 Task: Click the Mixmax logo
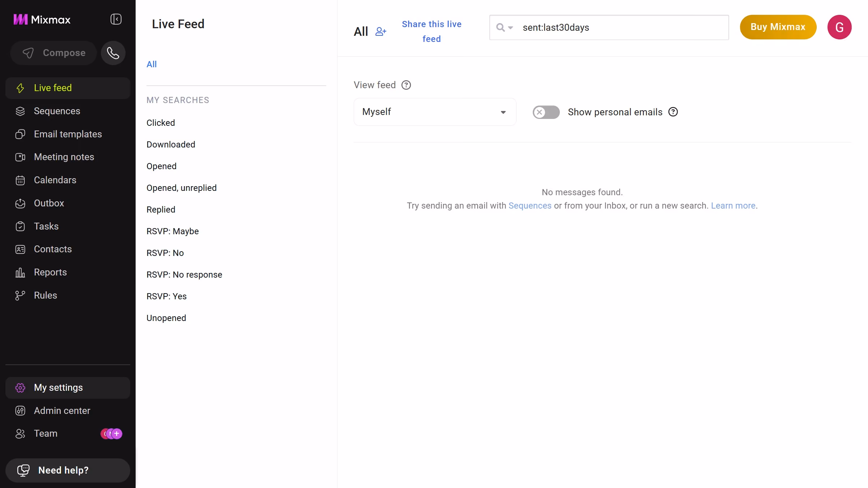pyautogui.click(x=42, y=20)
